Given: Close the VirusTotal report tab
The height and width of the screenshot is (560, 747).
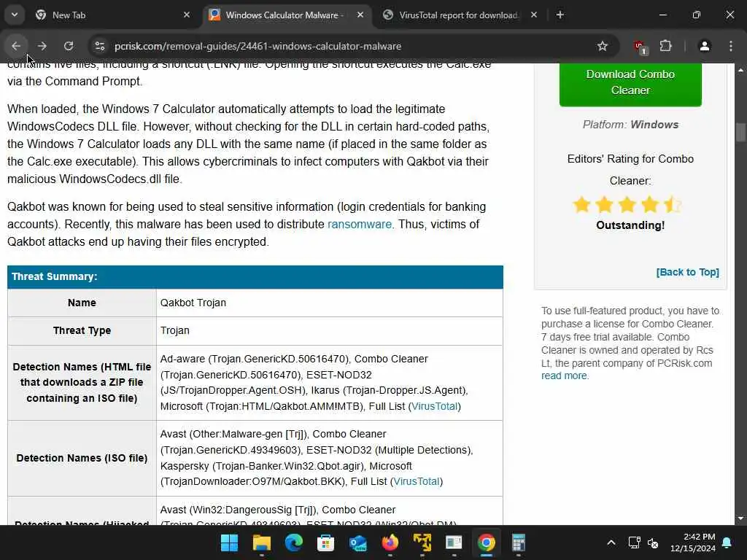Looking at the screenshot, I should [533, 15].
